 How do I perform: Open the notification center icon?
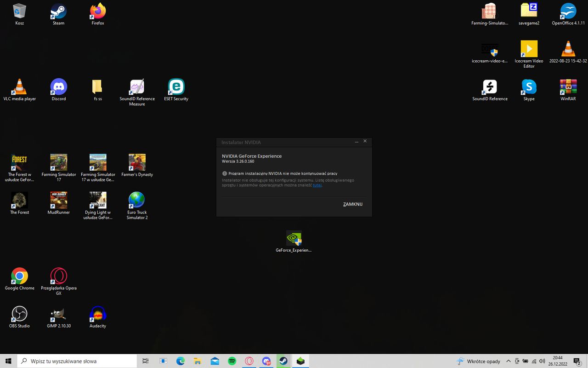pos(577,361)
